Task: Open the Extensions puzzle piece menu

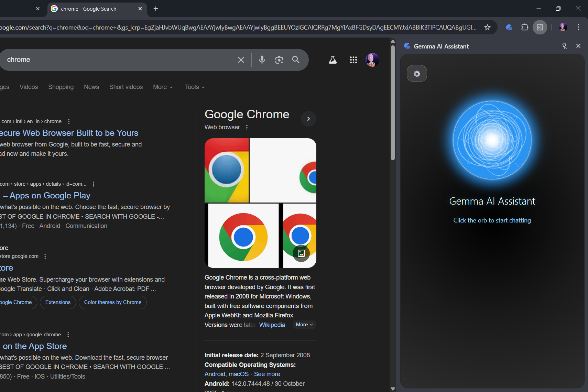Action: click(x=525, y=27)
